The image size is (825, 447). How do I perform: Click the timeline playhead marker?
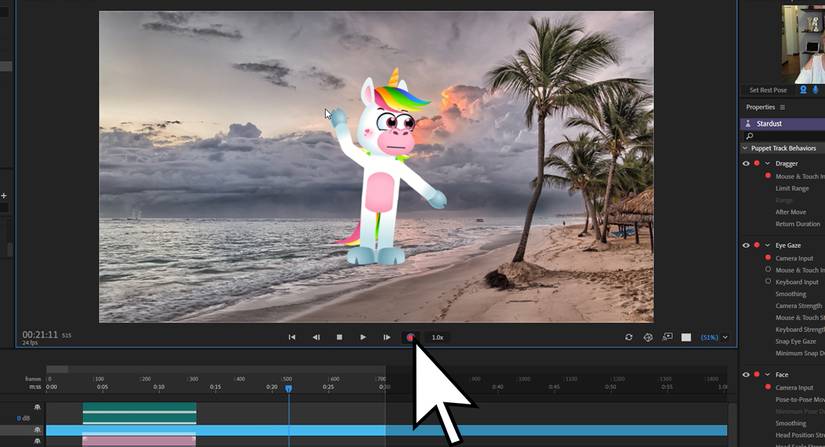tap(288, 388)
